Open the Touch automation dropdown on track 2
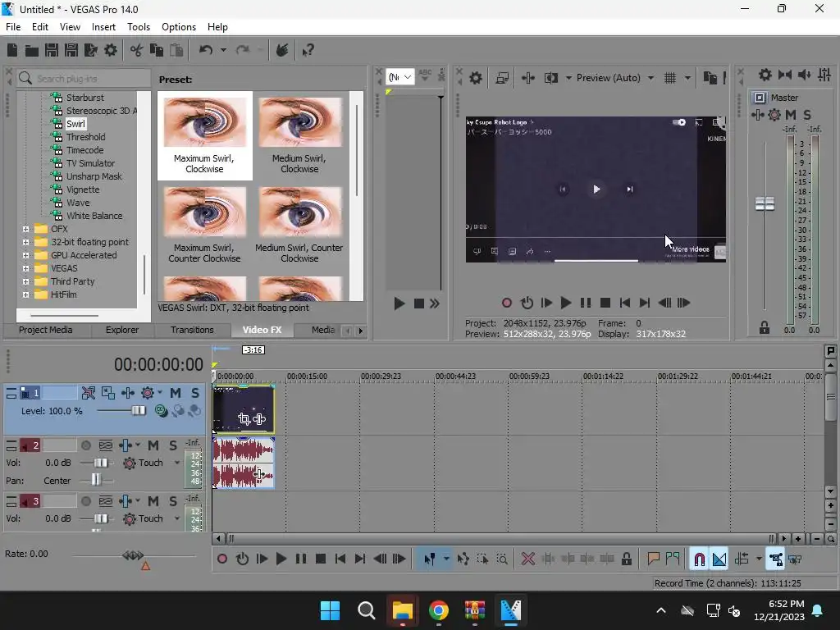Image resolution: width=840 pixels, height=630 pixels. [177, 463]
